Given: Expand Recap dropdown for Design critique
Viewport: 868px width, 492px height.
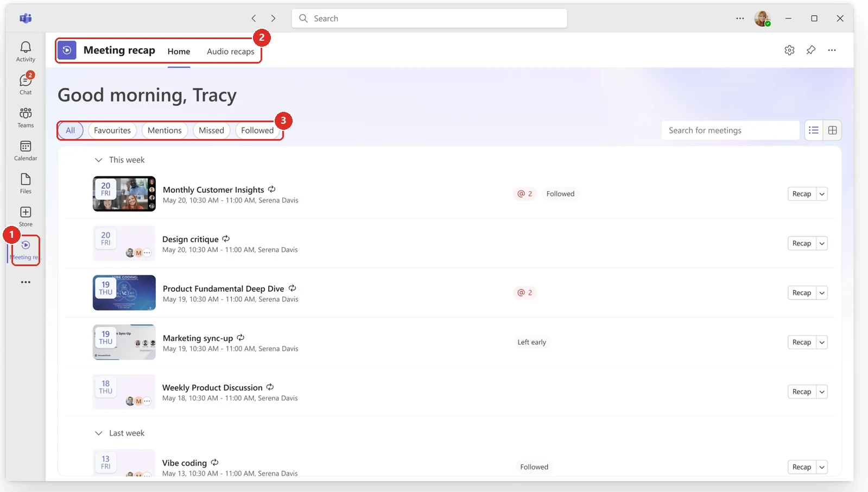Looking at the screenshot, I should pos(822,243).
